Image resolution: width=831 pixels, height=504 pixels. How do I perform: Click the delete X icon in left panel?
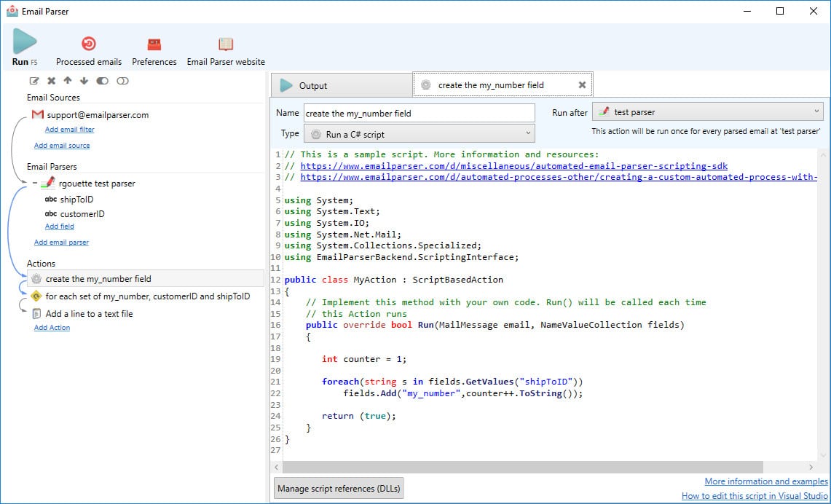coord(52,81)
